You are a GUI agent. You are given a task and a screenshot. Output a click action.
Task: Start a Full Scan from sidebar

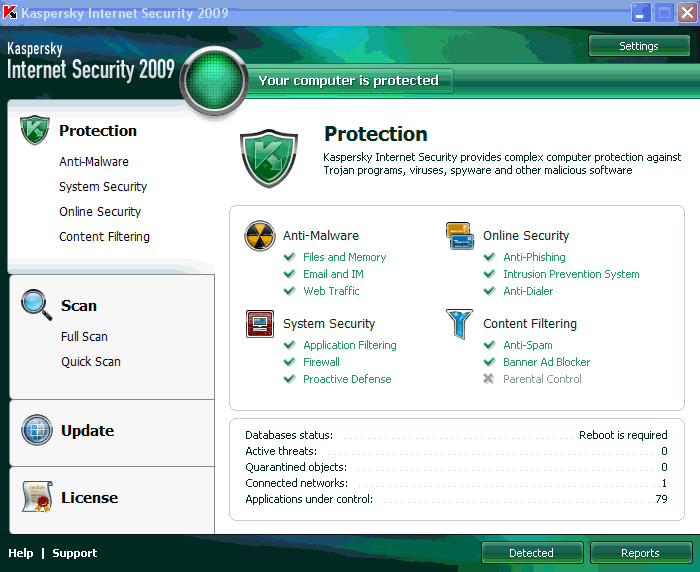(x=84, y=336)
